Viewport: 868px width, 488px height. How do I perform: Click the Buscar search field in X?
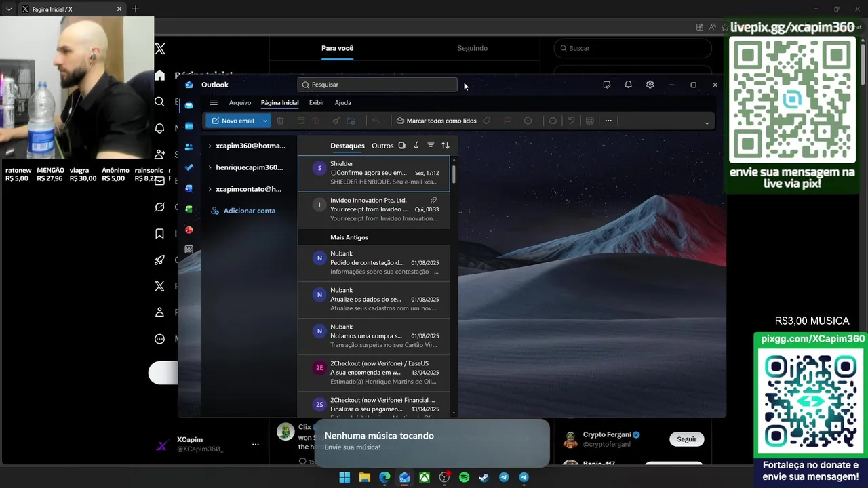coord(633,48)
